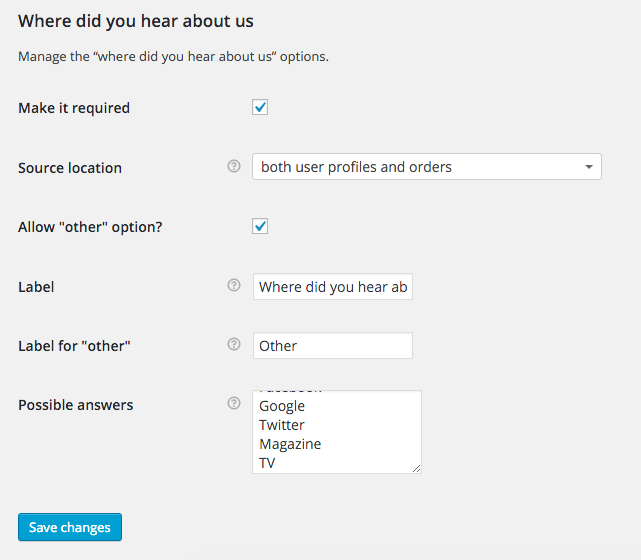Open the Source location dropdown
The width and height of the screenshot is (641, 560).
(x=427, y=167)
